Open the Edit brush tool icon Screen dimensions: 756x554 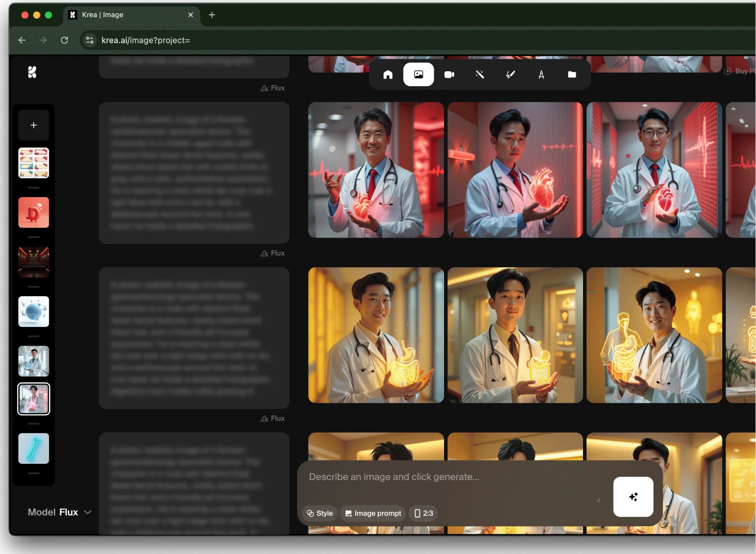click(x=511, y=74)
